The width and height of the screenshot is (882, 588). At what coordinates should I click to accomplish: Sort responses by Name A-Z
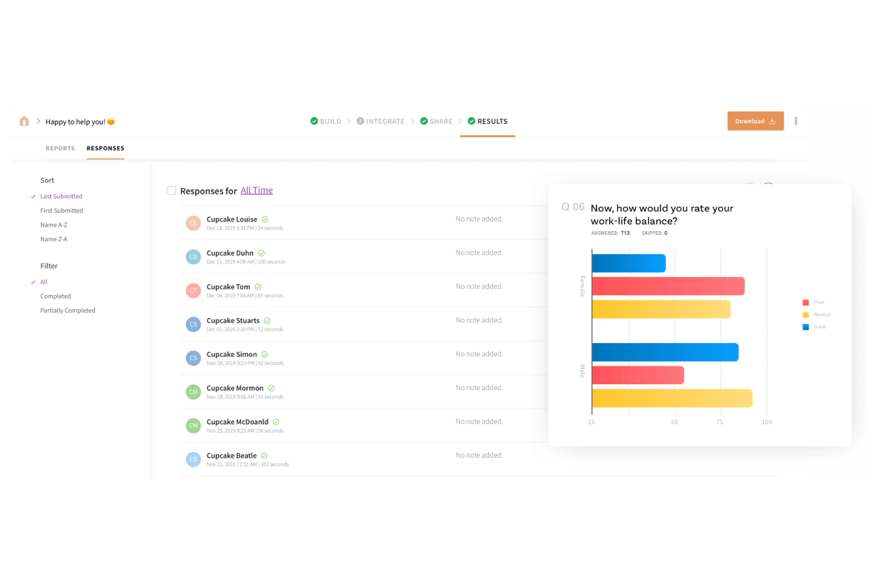tap(54, 225)
